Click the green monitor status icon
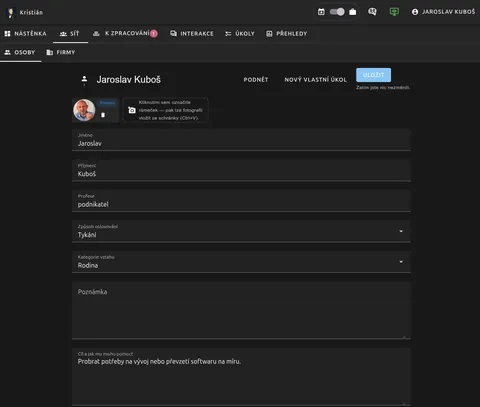480x407 pixels. (x=394, y=12)
